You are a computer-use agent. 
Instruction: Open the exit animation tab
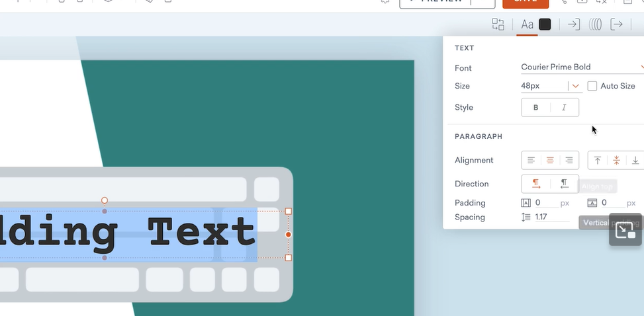616,24
